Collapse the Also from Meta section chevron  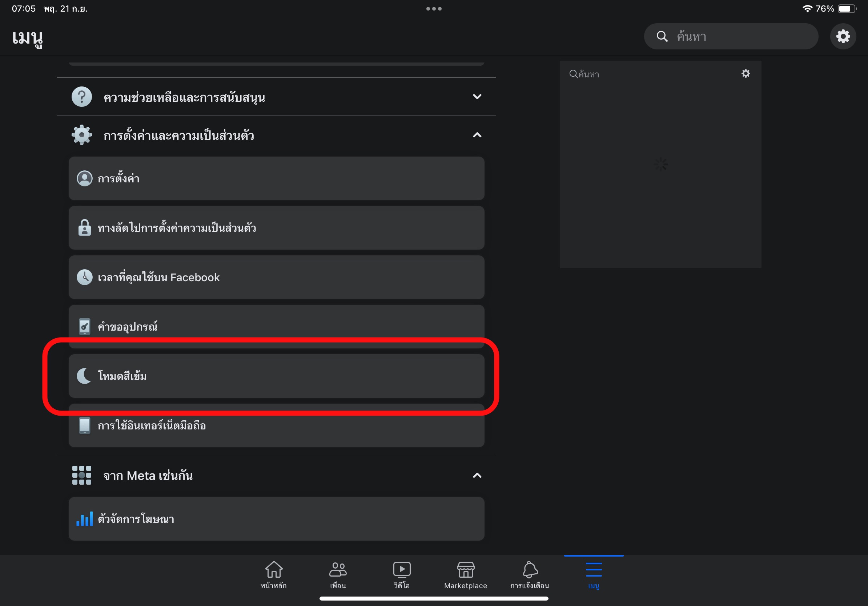477,475
